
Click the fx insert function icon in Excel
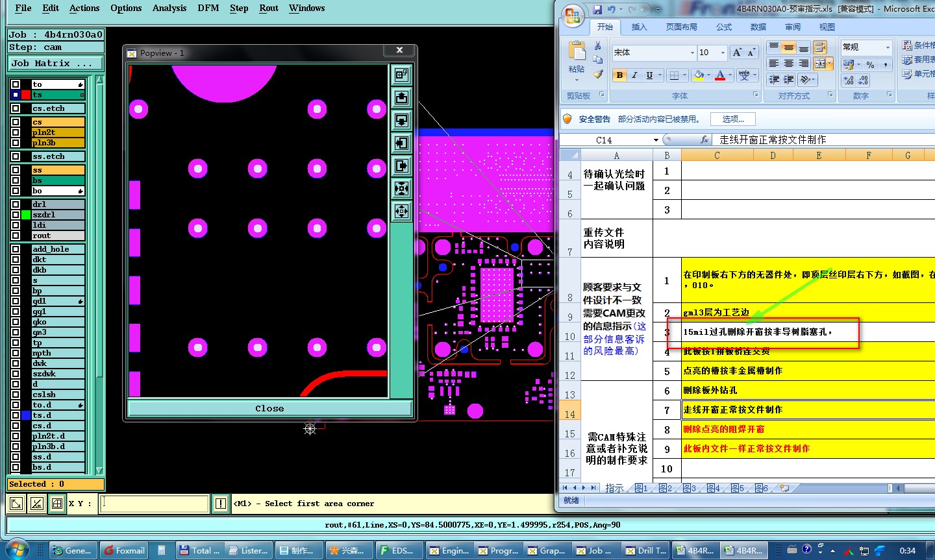(704, 140)
